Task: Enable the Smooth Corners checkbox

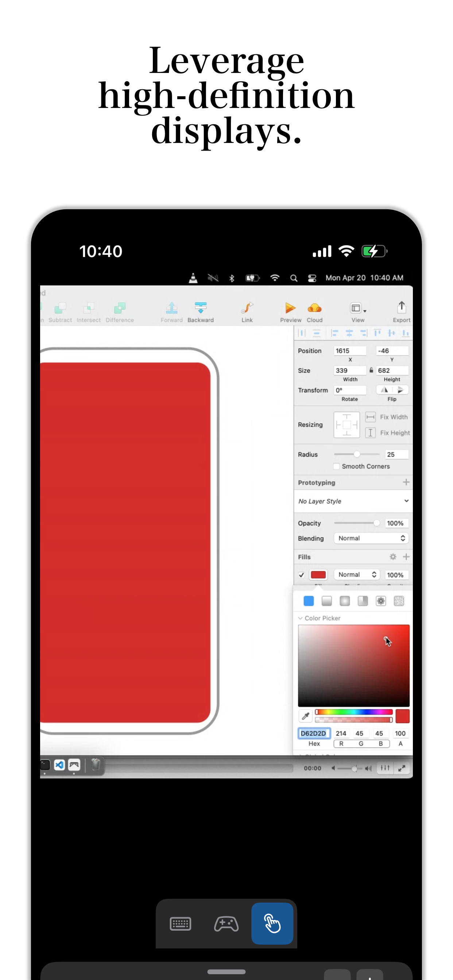Action: 337,466
